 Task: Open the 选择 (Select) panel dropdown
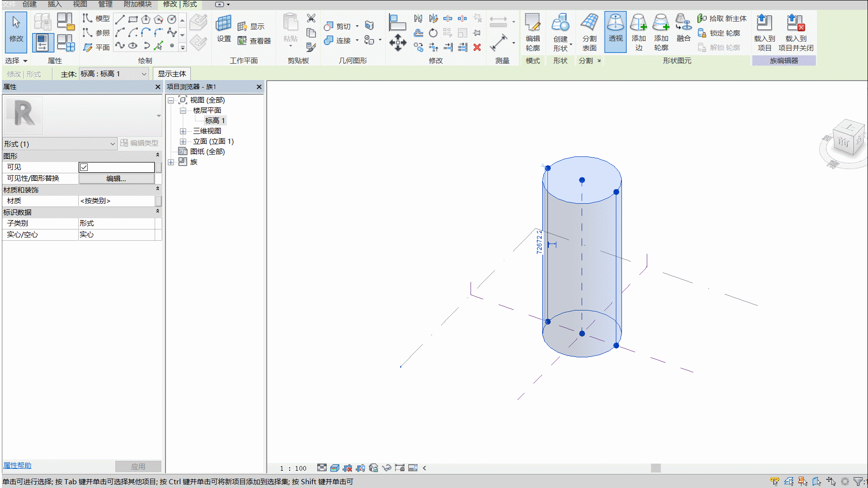[x=16, y=61]
